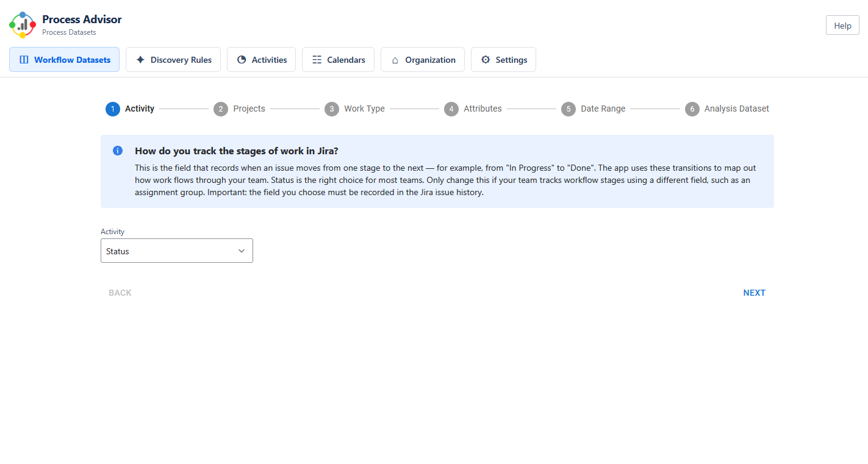Open the Workflow Datasets tab
This screenshot has width=868, height=464.
64,60
